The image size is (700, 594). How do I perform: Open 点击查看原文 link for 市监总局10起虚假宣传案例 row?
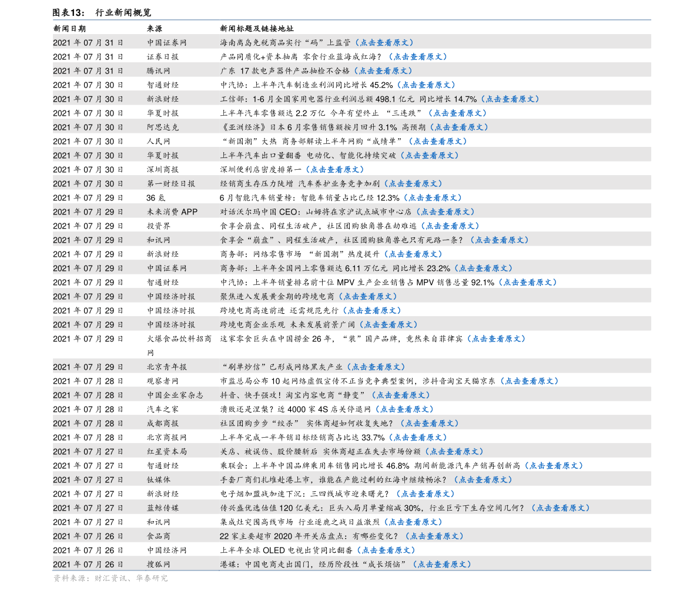(x=530, y=381)
